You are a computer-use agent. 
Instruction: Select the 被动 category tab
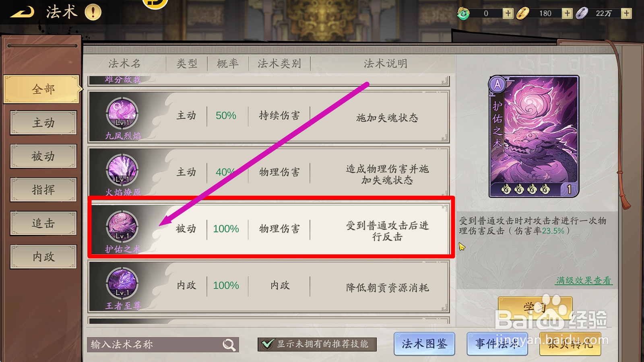point(43,156)
